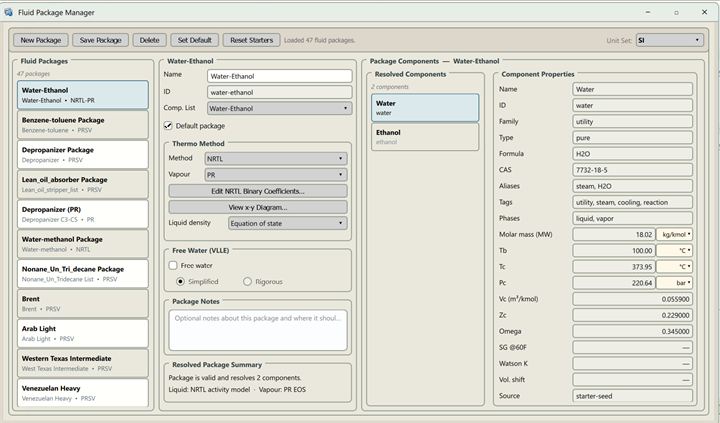Click the Package Notes text area

click(258, 330)
